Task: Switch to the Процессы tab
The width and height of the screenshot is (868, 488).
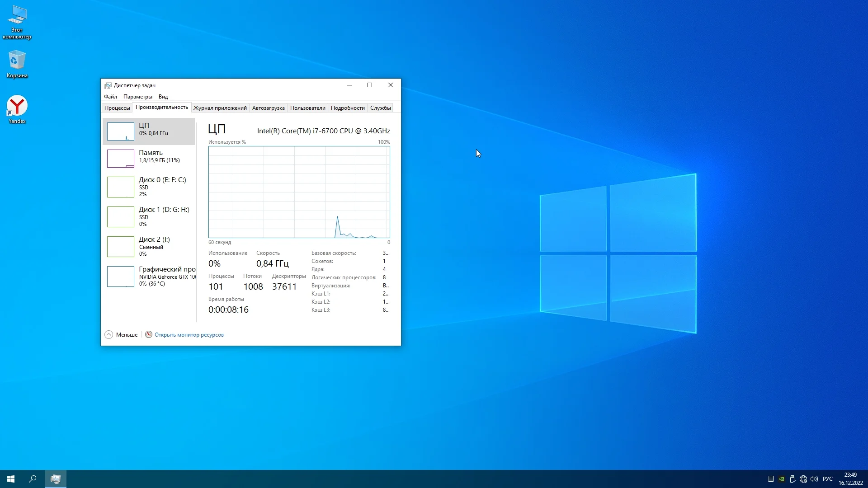Action: click(117, 108)
